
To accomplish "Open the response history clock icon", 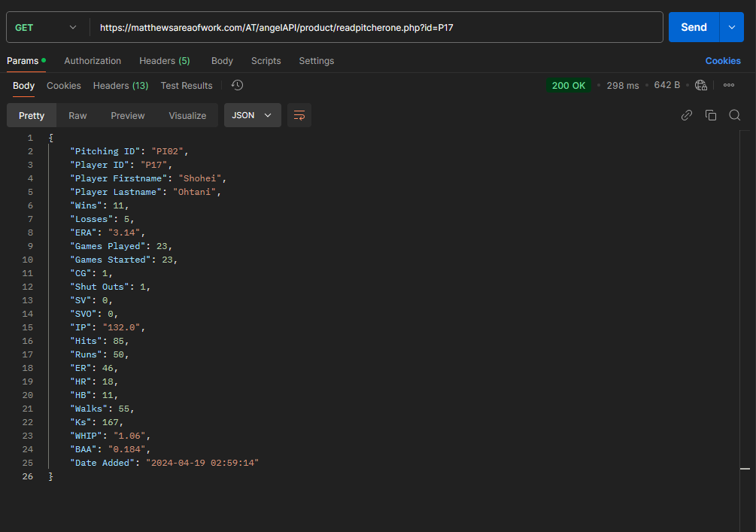I will tap(237, 85).
